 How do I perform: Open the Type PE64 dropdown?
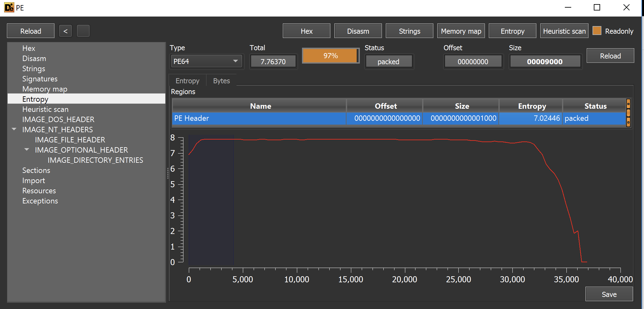pyautogui.click(x=207, y=61)
